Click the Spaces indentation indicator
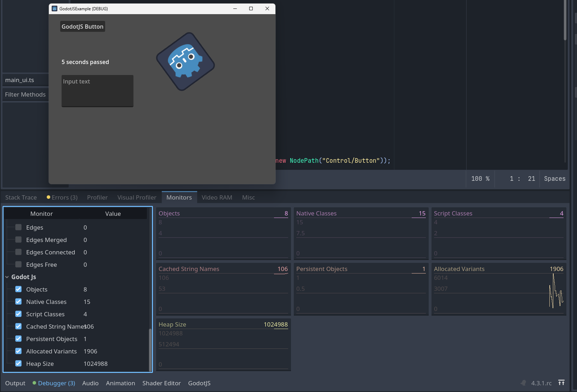577x392 pixels. pyautogui.click(x=555, y=179)
